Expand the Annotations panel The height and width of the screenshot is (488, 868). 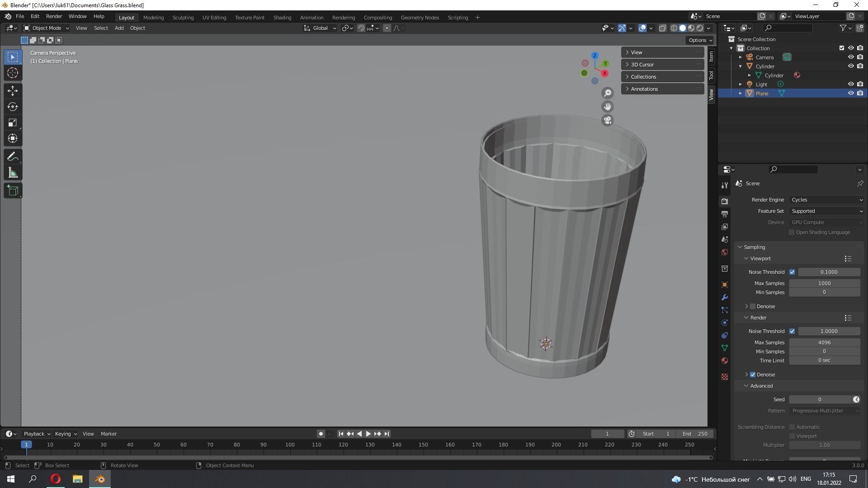pos(662,89)
